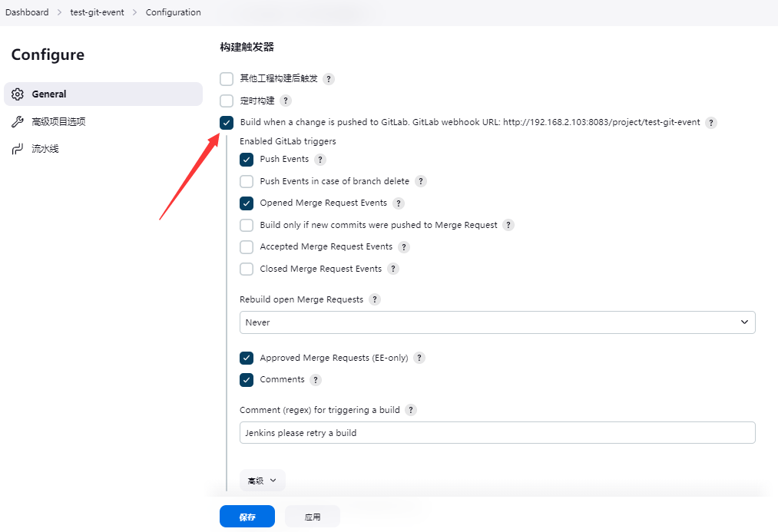The width and height of the screenshot is (778, 532).
Task: Click help icon next to Push Events
Action: click(x=320, y=160)
